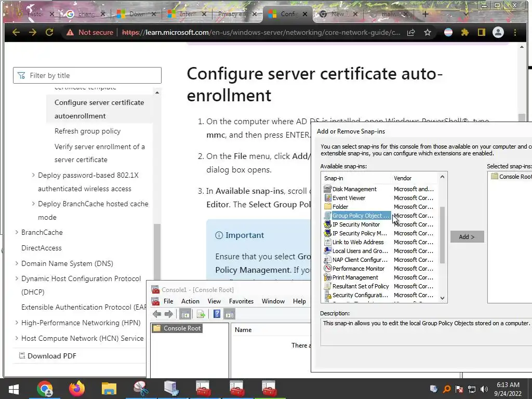Image resolution: width=532 pixels, height=399 pixels.
Task: Click the snap-in list scroll-down arrow
Action: (442, 298)
